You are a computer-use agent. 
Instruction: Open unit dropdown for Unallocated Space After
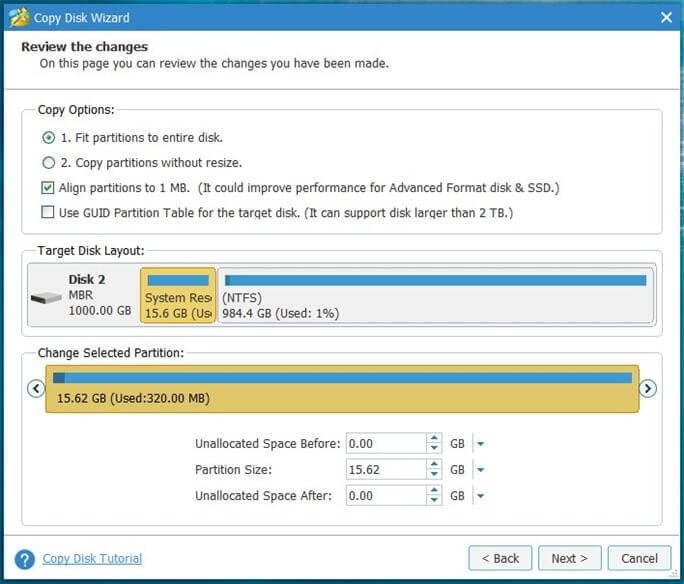coord(480,496)
